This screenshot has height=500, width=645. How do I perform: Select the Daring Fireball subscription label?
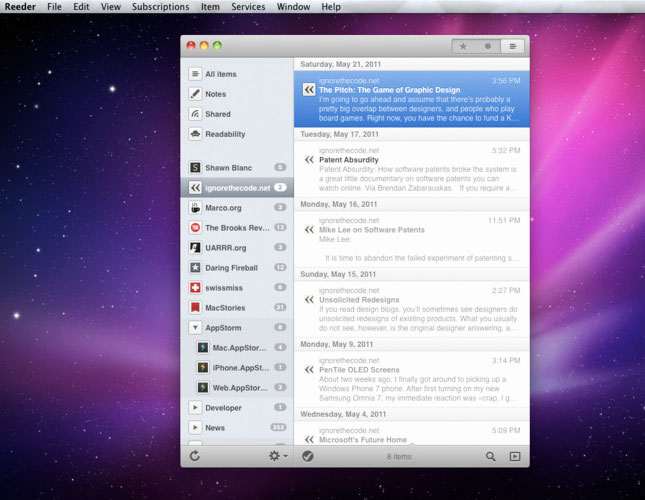[x=232, y=268]
